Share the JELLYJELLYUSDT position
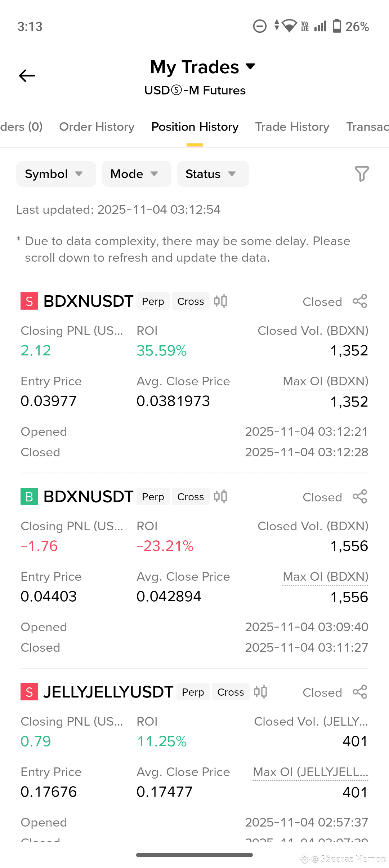Image resolution: width=389 pixels, height=868 pixels. 360,692
